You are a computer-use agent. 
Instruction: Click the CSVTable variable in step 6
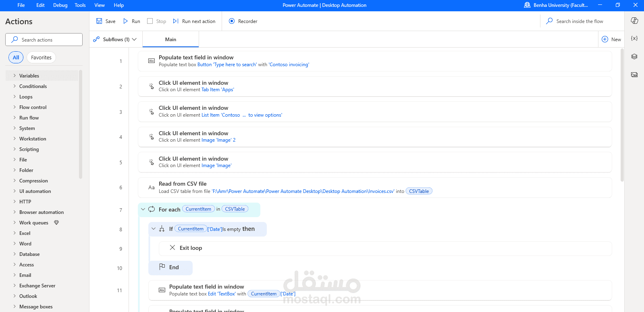(x=419, y=191)
